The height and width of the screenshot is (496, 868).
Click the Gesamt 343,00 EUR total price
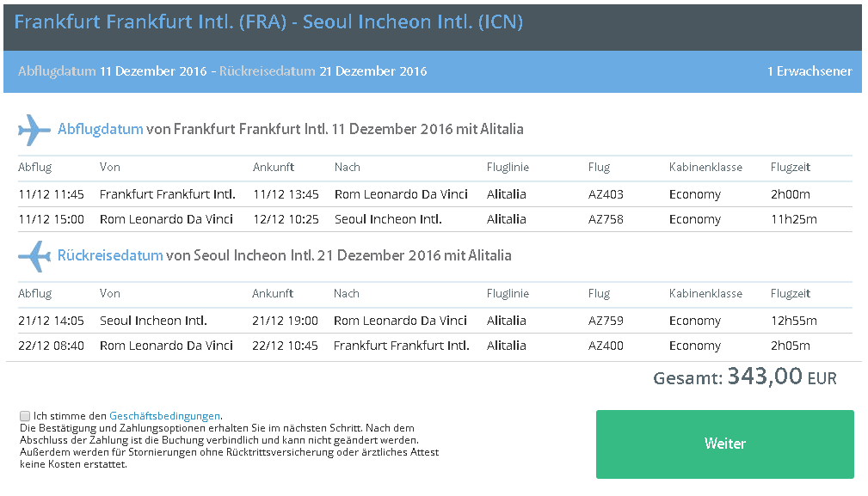[745, 377]
